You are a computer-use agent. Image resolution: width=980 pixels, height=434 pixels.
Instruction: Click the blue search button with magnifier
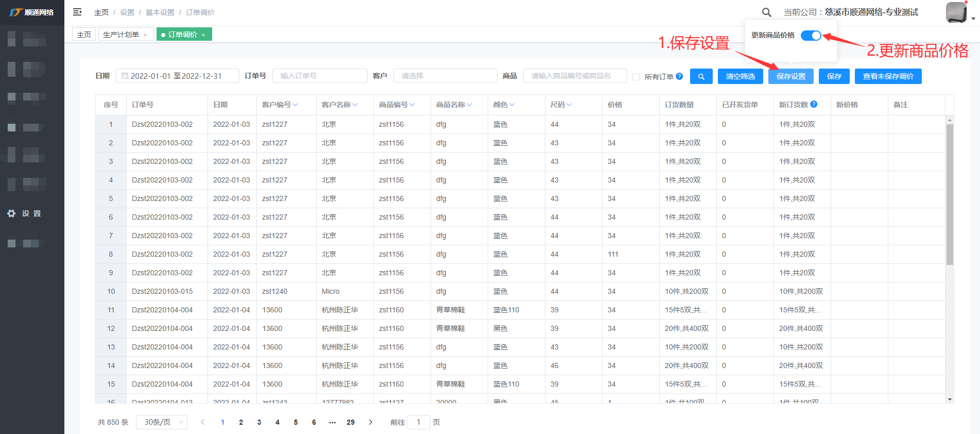tap(701, 76)
